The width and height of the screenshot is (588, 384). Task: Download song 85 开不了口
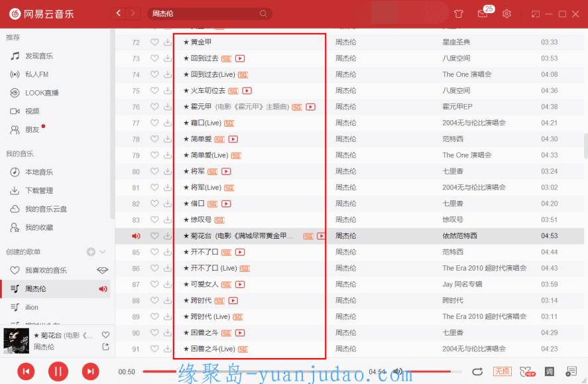168,251
